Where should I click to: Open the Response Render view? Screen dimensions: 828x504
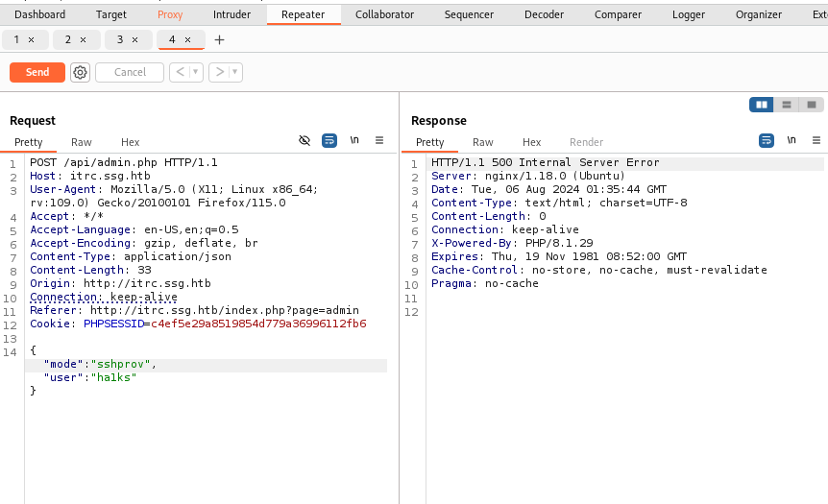[x=586, y=142]
